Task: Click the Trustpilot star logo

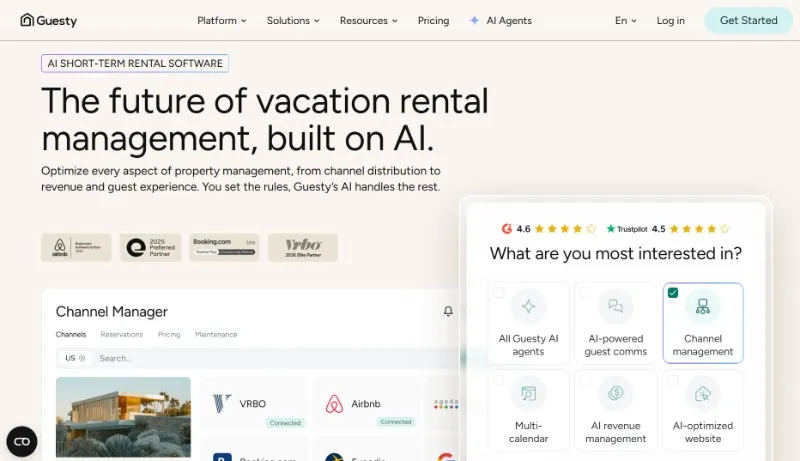Action: click(611, 229)
